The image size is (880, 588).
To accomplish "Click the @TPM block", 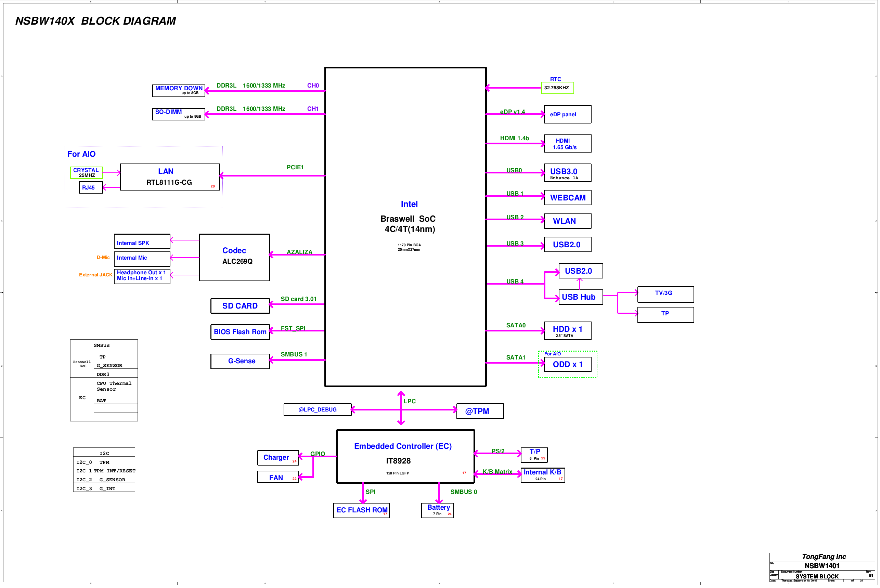I will click(480, 411).
